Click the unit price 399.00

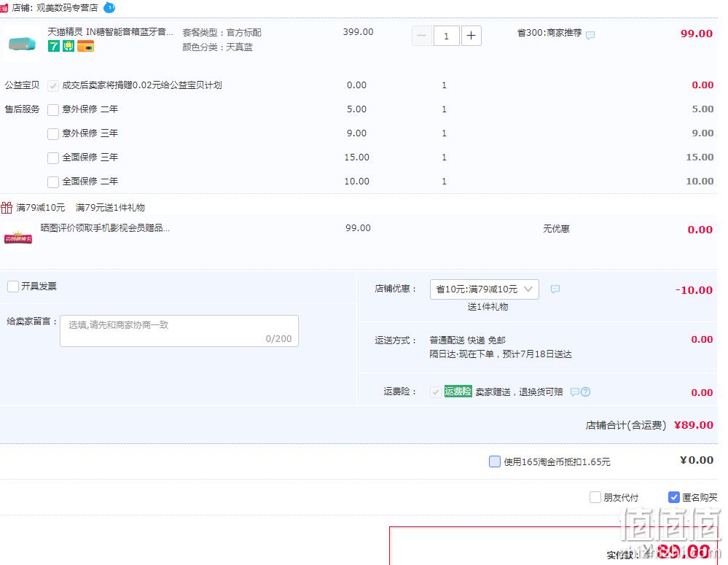click(358, 32)
